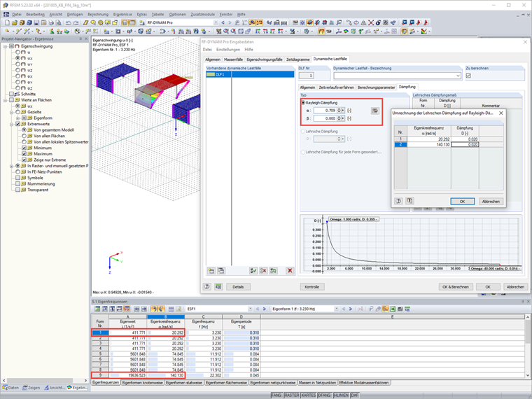Click the red X delete icon in top toolbar

[371, 22]
